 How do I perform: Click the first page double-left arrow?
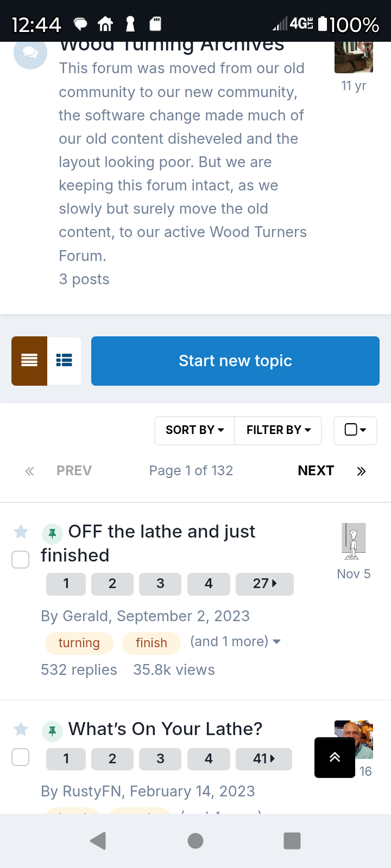pos(29,471)
